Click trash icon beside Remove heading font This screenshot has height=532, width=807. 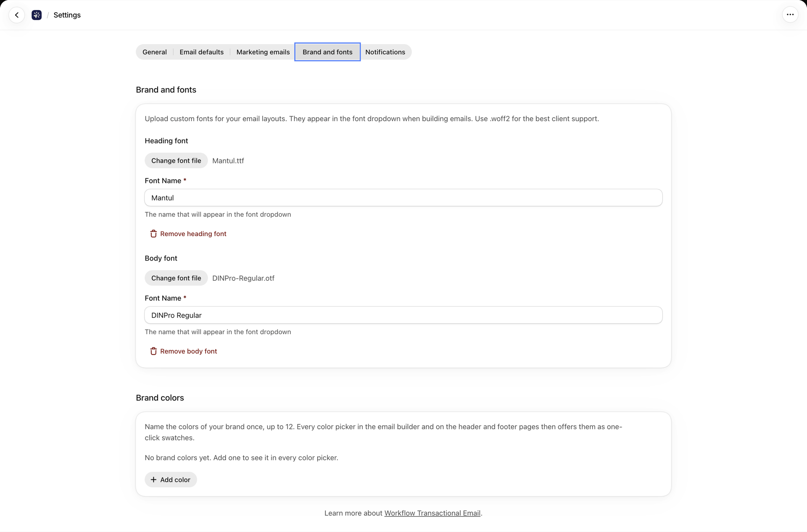click(153, 234)
